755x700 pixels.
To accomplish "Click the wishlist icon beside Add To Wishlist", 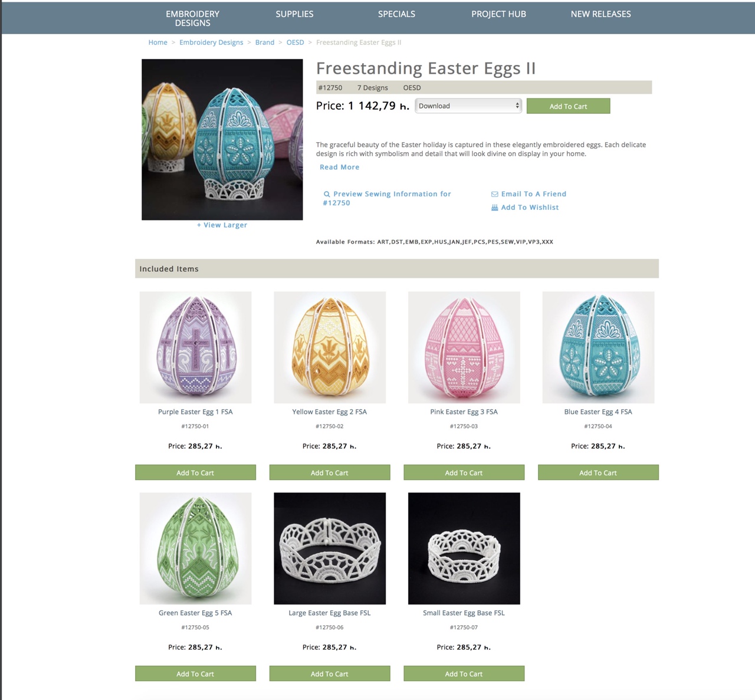I will click(x=494, y=208).
